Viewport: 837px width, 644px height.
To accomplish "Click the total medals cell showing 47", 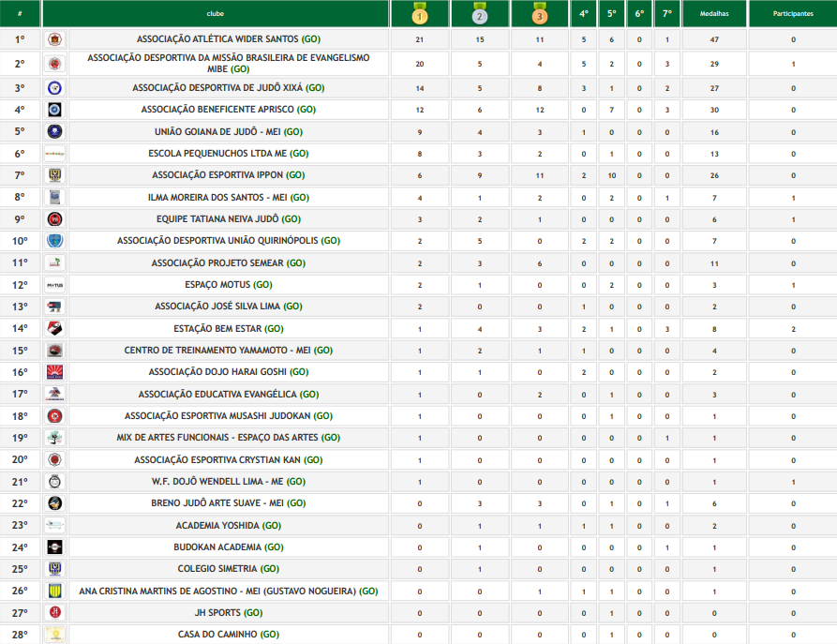I will click(x=714, y=39).
